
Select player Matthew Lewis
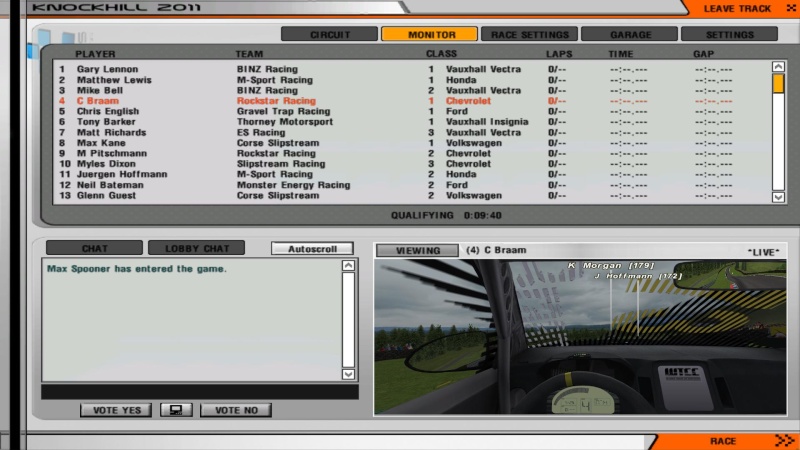[x=114, y=80]
